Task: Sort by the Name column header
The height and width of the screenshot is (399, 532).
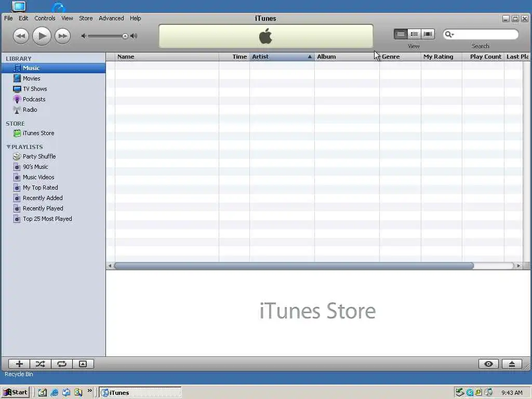Action: coord(167,57)
